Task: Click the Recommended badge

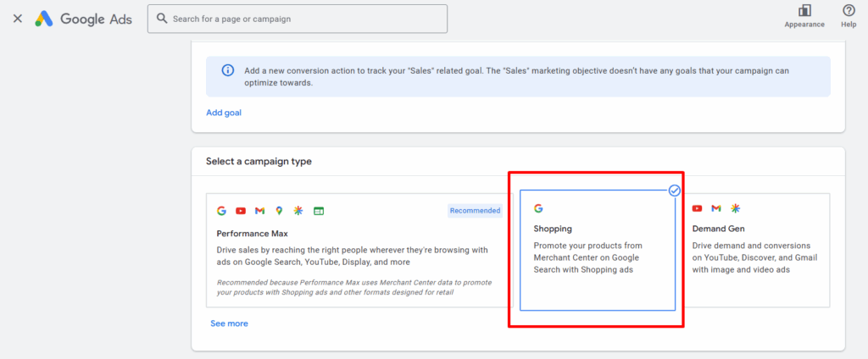Action: tap(475, 211)
